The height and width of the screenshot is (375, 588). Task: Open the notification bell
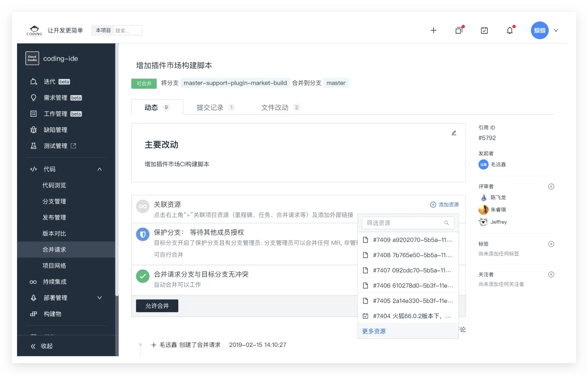coord(510,30)
